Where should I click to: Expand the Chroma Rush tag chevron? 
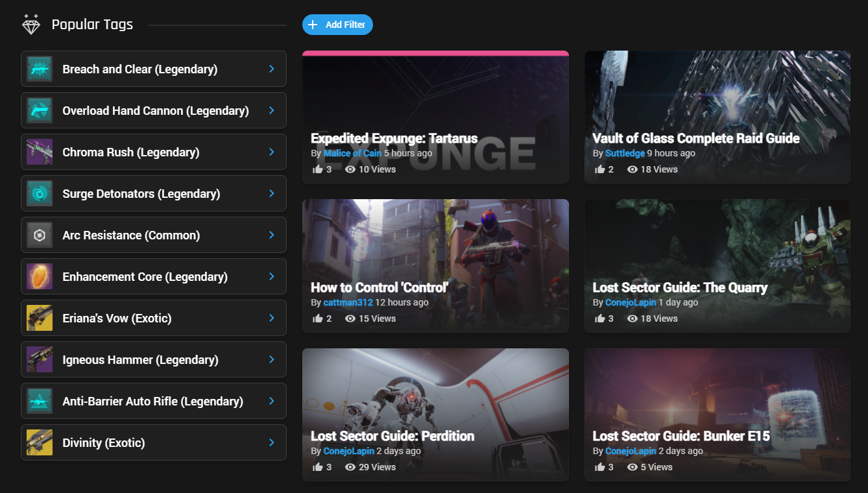272,152
